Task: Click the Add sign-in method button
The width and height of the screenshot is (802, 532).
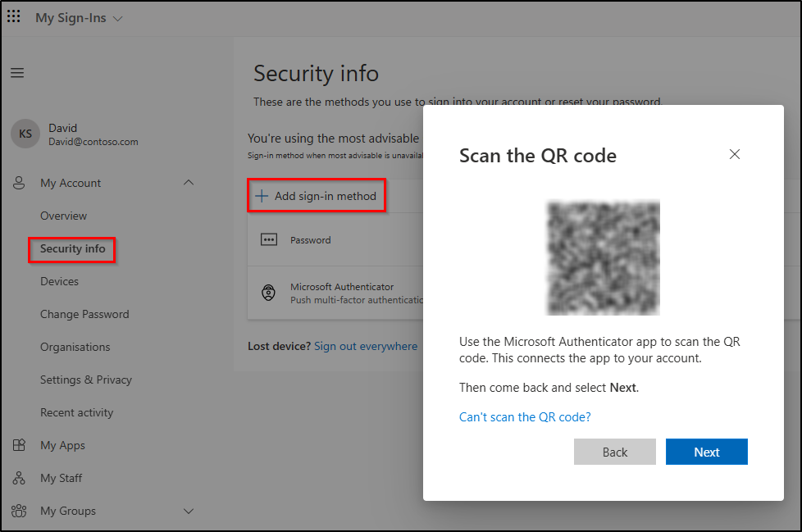Action: tap(317, 195)
